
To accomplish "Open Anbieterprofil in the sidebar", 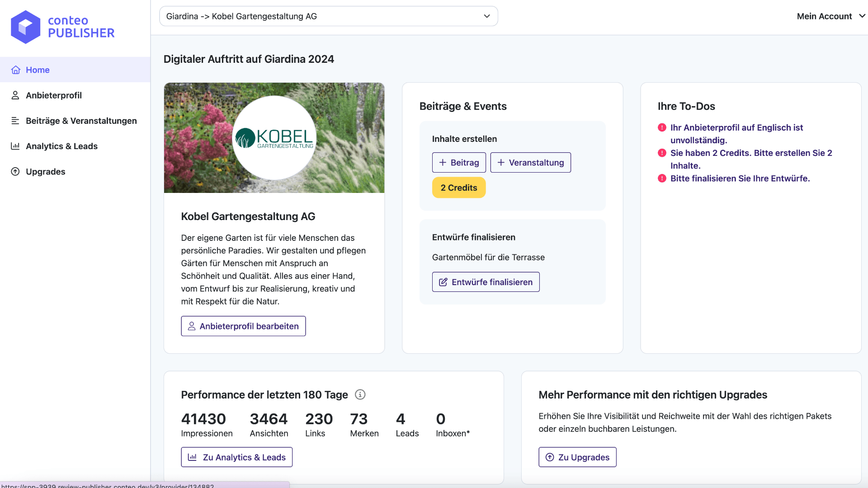I will 75,95.
